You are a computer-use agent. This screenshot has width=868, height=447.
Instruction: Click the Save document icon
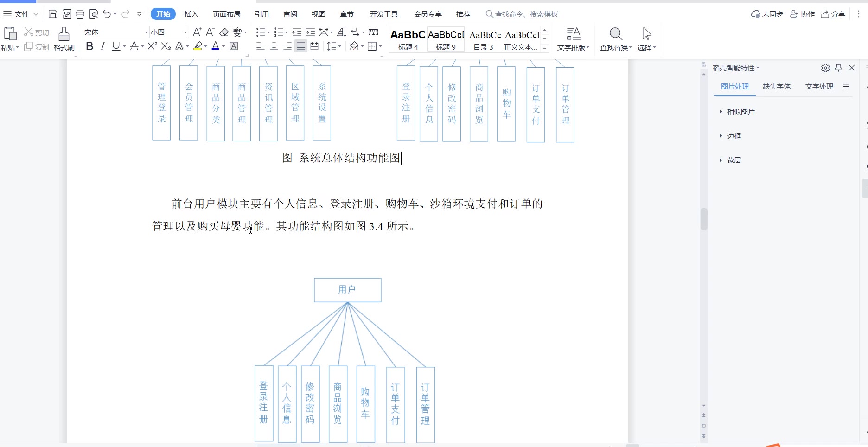coord(53,14)
